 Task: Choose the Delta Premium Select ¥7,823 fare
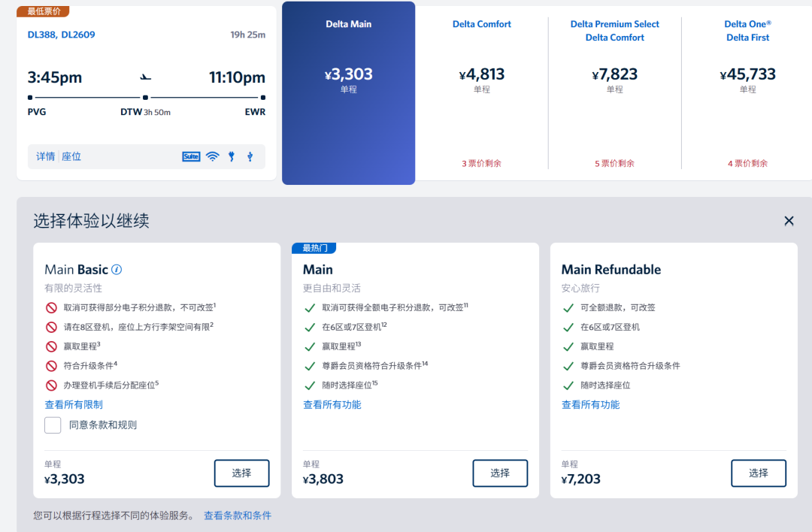615,93
